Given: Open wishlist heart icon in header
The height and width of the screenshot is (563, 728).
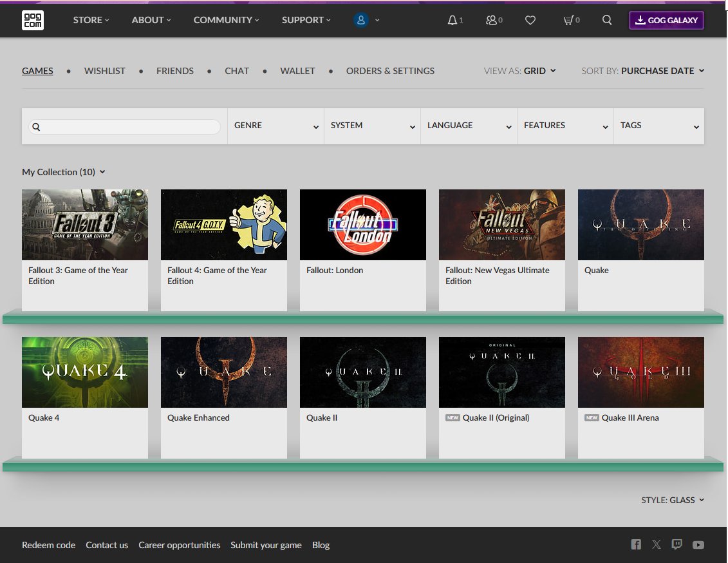Looking at the screenshot, I should [x=530, y=20].
